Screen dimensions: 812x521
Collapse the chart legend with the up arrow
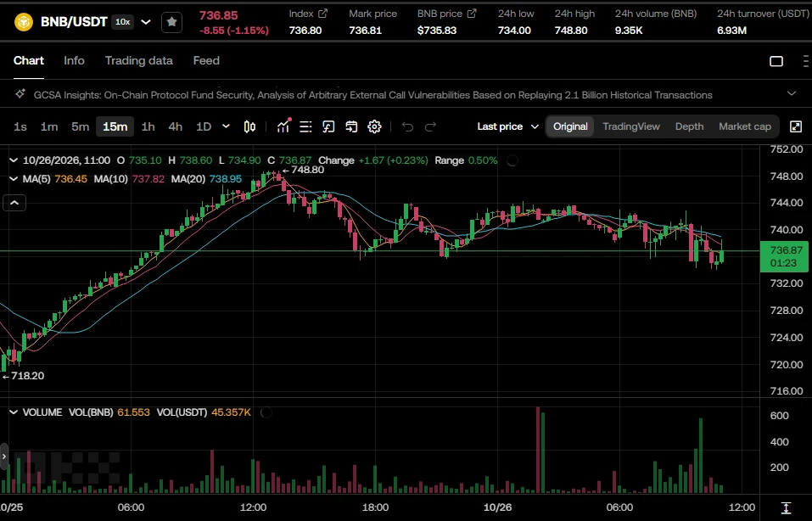[14, 203]
